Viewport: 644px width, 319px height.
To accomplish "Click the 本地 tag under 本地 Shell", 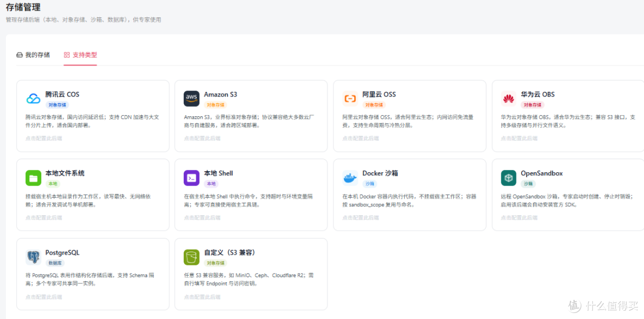I will [x=211, y=184].
